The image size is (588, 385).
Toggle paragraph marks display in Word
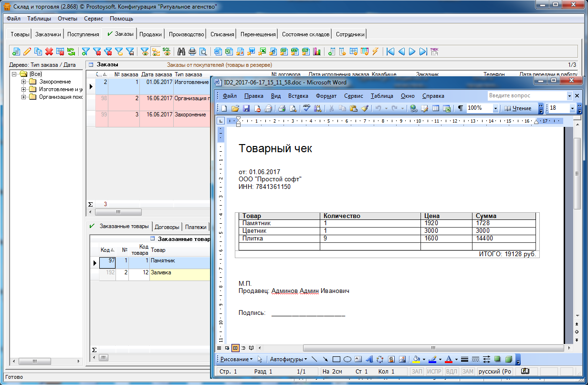click(460, 108)
